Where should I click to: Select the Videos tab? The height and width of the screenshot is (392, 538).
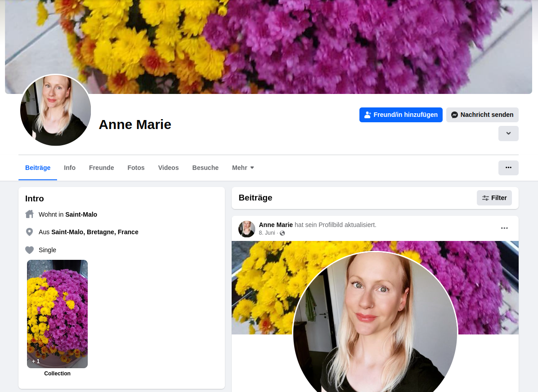[x=169, y=168]
